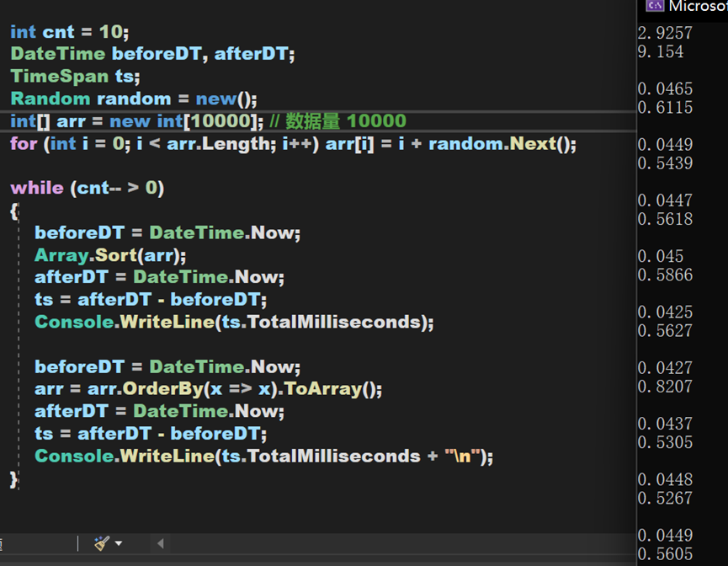Image resolution: width=728 pixels, height=566 pixels.
Task: Click console output value 0.045
Action: 660,256
